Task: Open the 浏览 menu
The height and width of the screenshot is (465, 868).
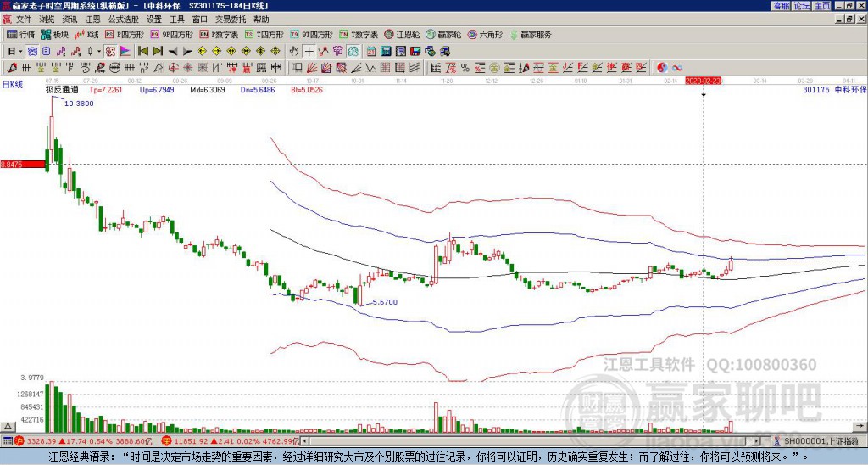Action: pyautogui.click(x=47, y=20)
